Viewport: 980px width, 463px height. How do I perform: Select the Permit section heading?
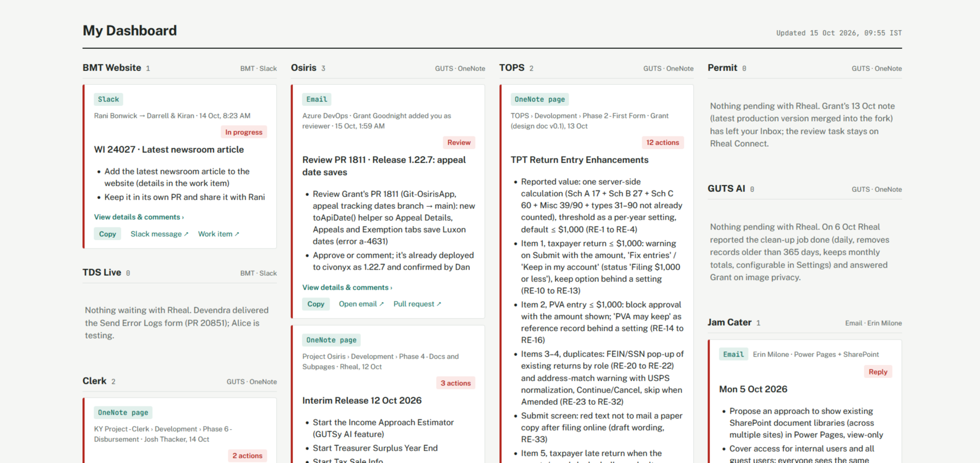click(x=722, y=68)
